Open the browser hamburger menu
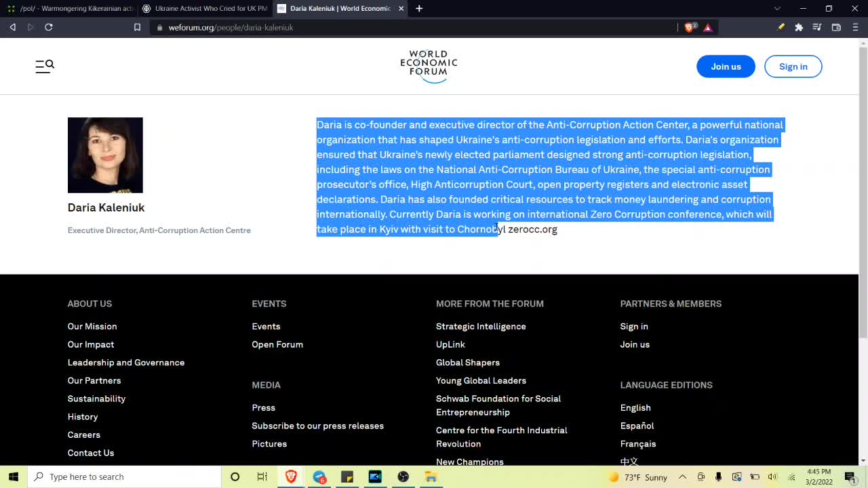 click(855, 28)
